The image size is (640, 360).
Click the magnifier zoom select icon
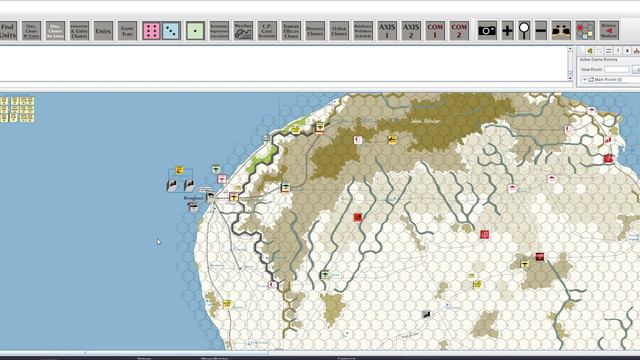pyautogui.click(x=524, y=31)
